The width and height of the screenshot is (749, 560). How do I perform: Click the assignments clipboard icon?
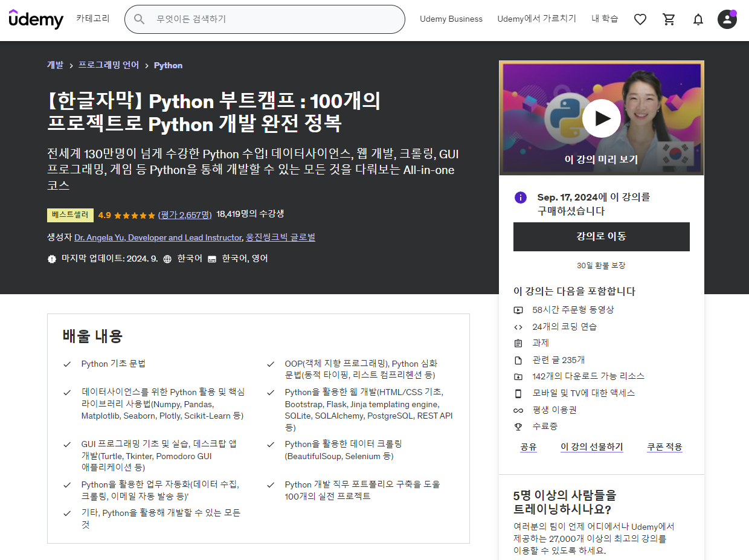[518, 343]
